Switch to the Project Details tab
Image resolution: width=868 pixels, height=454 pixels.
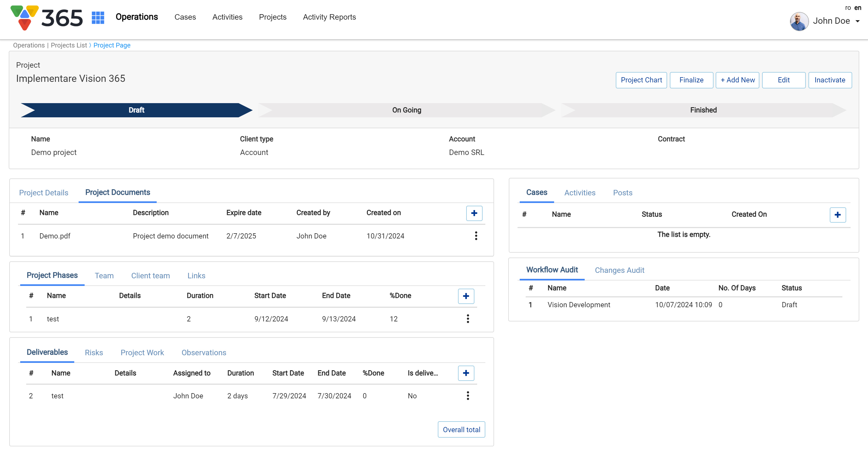pyautogui.click(x=44, y=193)
